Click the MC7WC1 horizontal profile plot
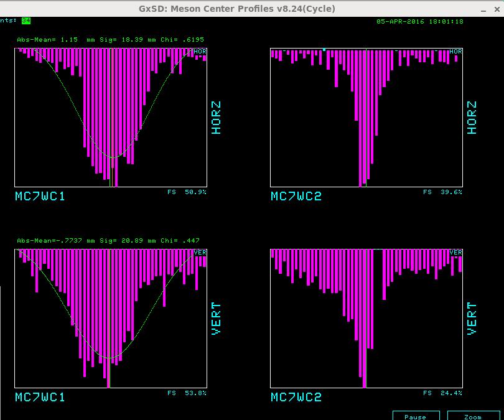 click(111, 118)
